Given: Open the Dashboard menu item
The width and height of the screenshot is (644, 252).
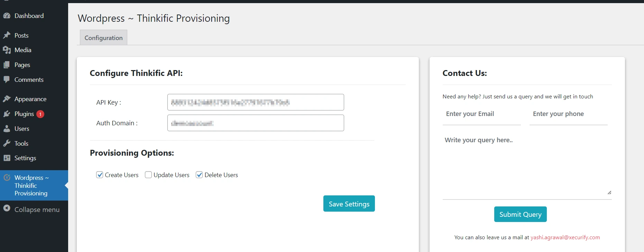Looking at the screenshot, I should point(29,16).
